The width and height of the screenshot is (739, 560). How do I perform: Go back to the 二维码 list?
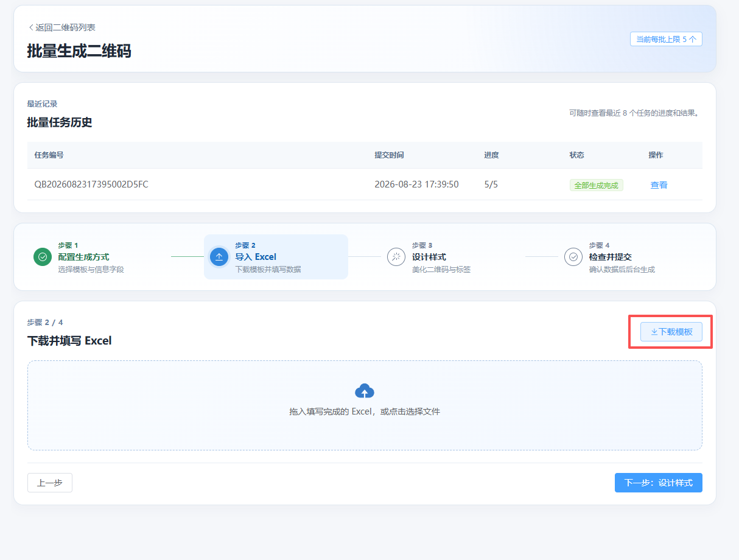pyautogui.click(x=61, y=27)
